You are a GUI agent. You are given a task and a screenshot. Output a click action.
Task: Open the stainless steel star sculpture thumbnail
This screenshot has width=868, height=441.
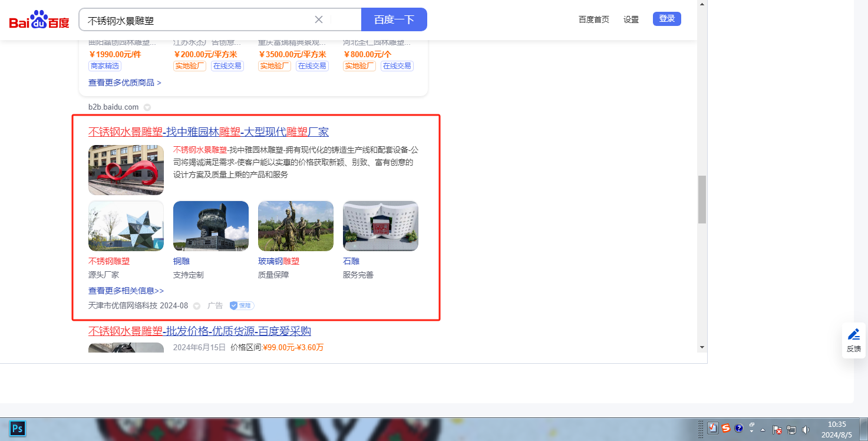point(126,226)
